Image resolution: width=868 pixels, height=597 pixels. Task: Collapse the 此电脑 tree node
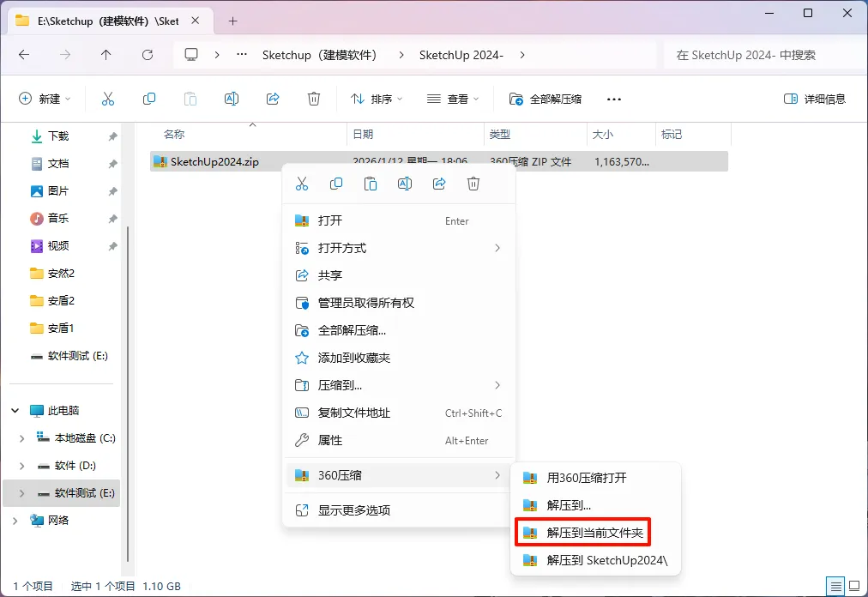pyautogui.click(x=15, y=410)
